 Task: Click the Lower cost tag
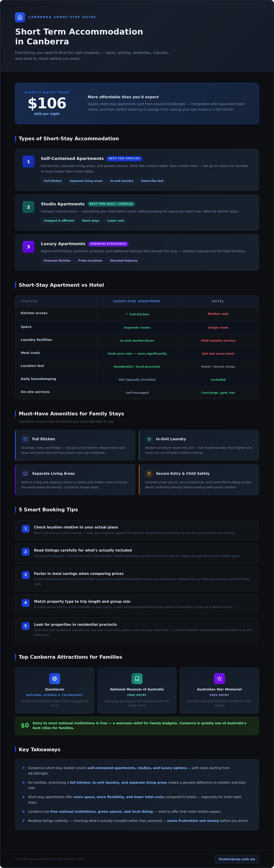coord(116,221)
